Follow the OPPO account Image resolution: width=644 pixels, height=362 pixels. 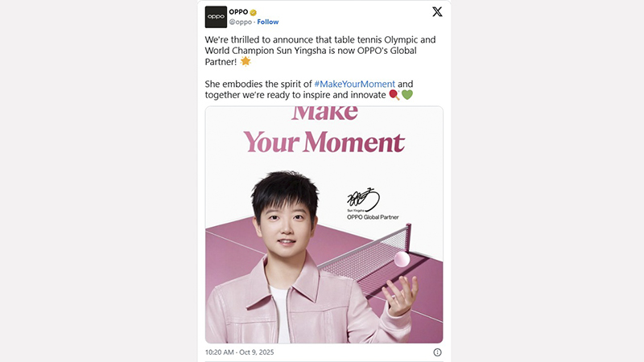coord(268,23)
